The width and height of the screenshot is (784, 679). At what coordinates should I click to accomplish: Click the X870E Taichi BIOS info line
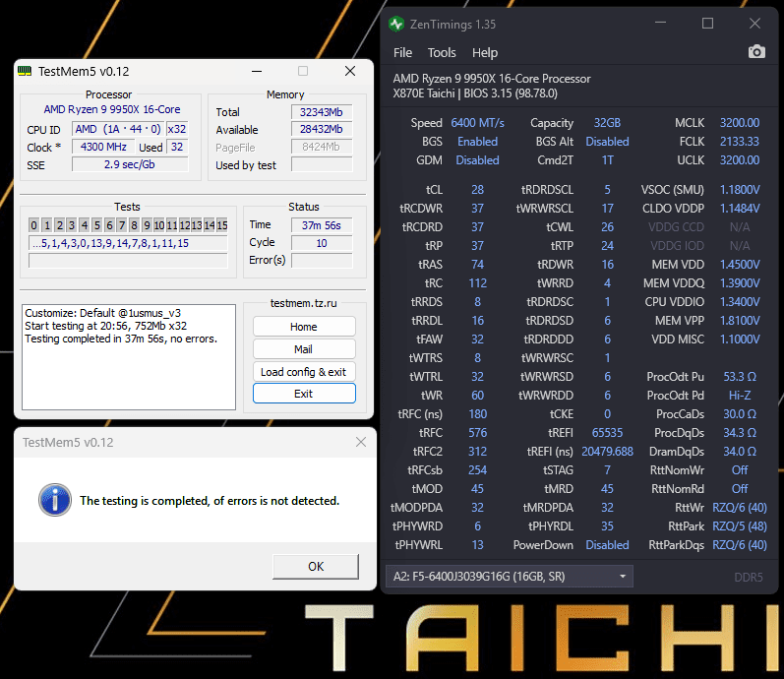tap(475, 93)
